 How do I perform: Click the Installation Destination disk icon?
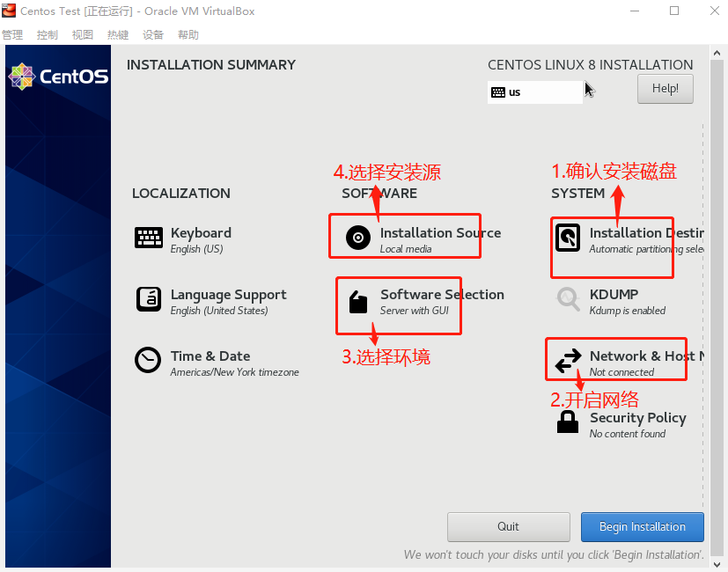click(x=568, y=238)
